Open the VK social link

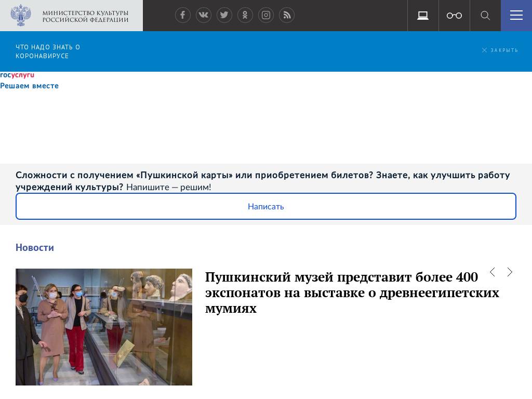point(204,15)
